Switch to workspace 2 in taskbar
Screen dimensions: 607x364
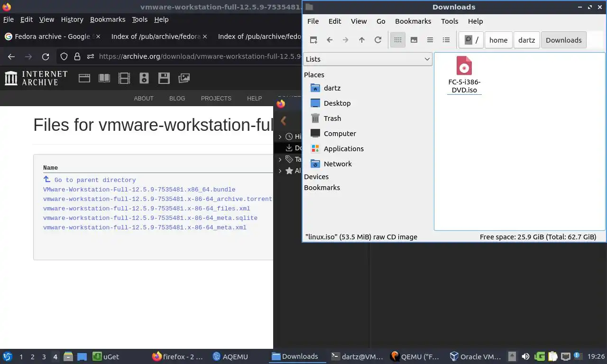(32, 357)
